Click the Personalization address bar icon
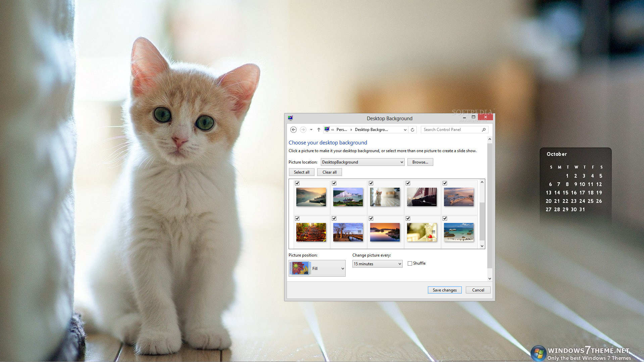 [x=327, y=129]
